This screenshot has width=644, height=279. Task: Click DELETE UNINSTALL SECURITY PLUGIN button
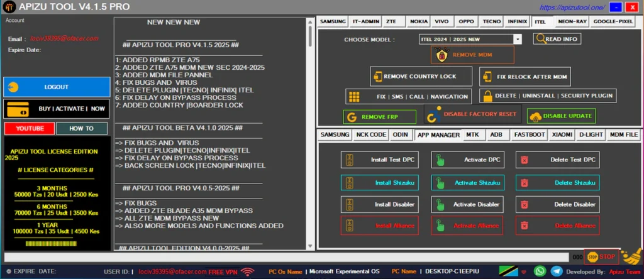coord(548,96)
